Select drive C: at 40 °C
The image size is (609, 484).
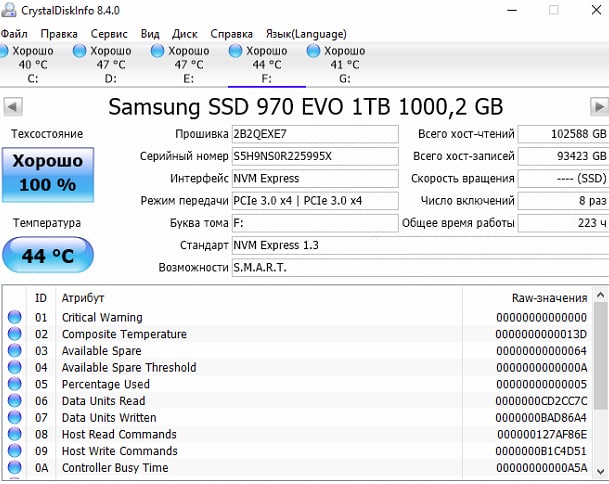tap(33, 64)
